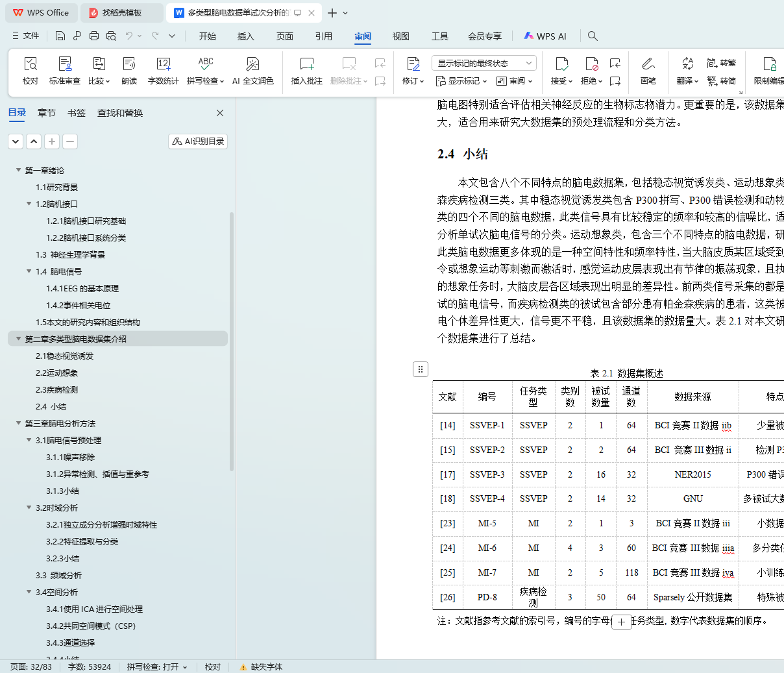The height and width of the screenshot is (673, 784).
Task: Click the 拒绝 reject change icon
Action: (591, 64)
